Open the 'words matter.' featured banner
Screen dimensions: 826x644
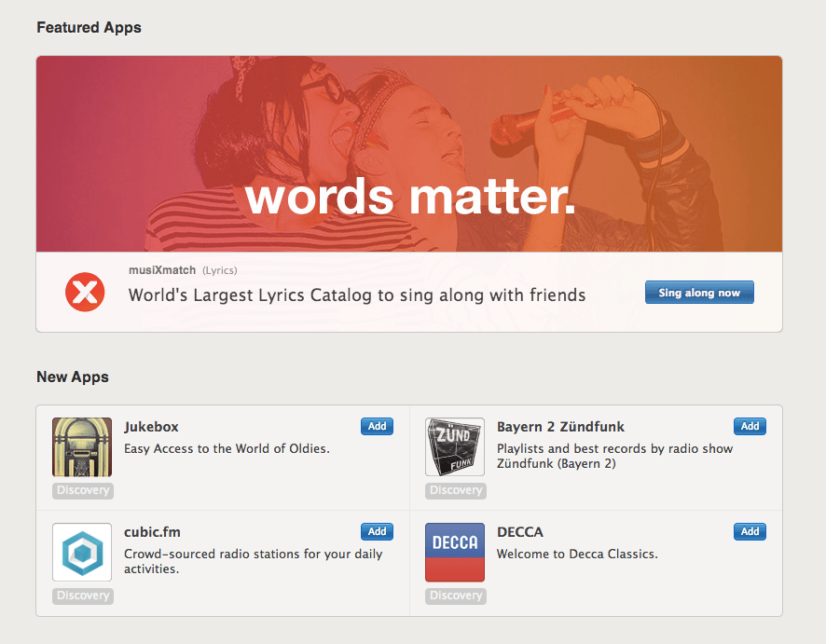409,154
